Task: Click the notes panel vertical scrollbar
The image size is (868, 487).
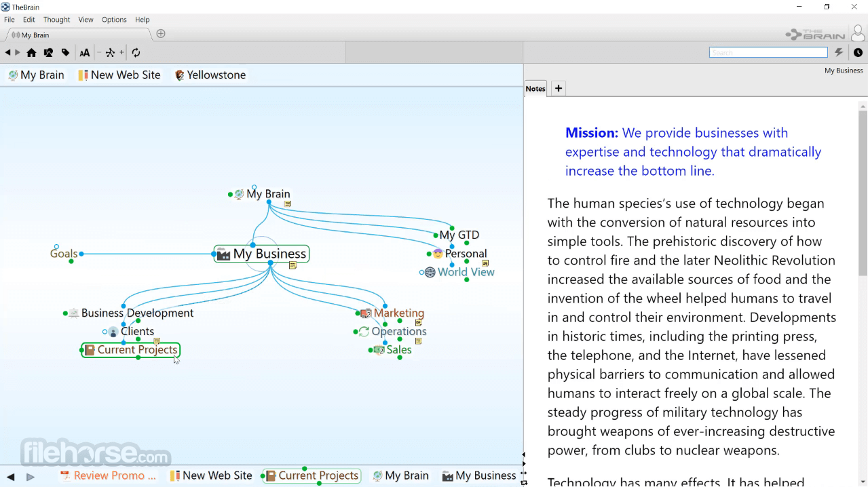Action: pos(863,192)
